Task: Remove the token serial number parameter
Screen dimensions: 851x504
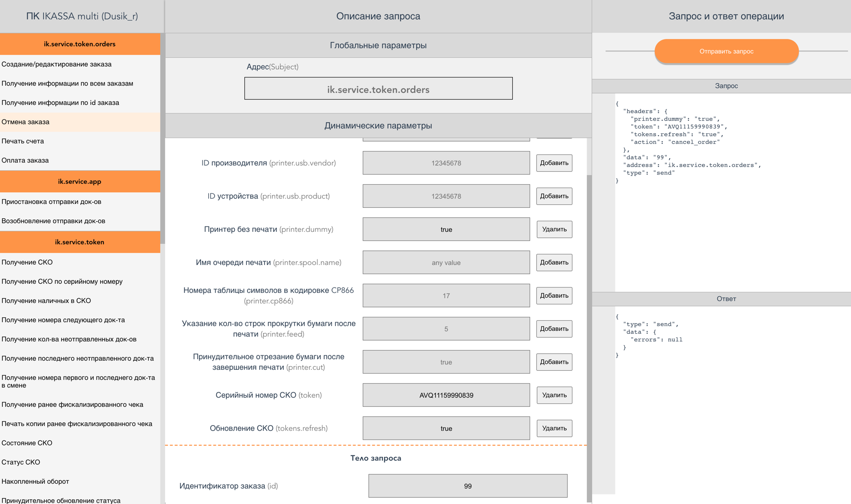Action: (x=554, y=395)
